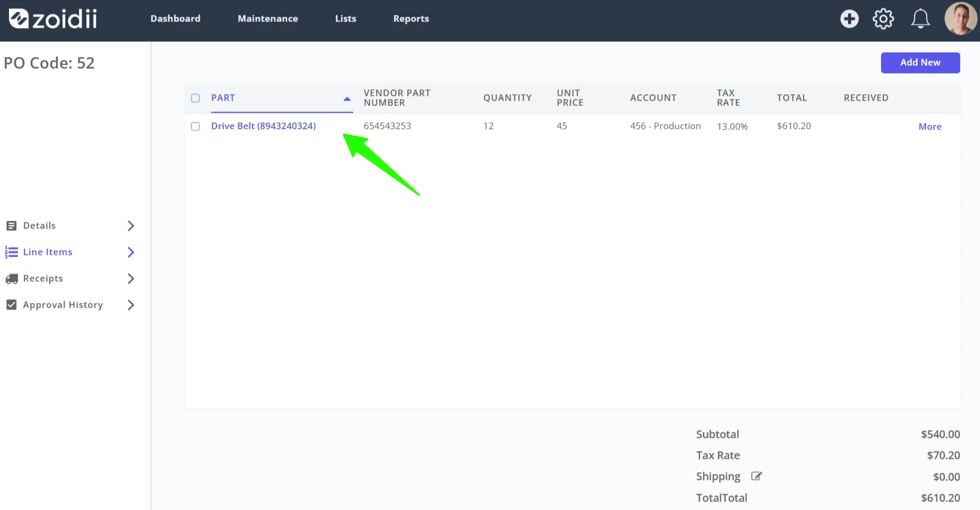Click the Add New button

click(921, 62)
